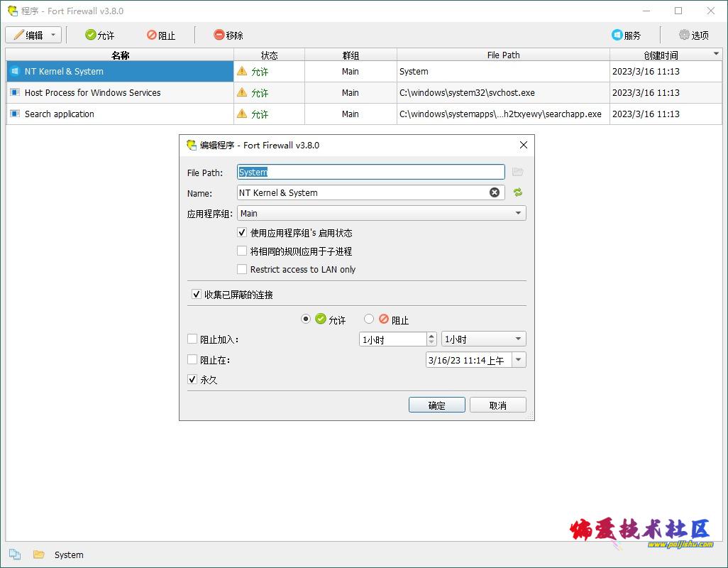The height and width of the screenshot is (568, 728).
Task: Click the green 允许 toolbar button
Action: pyautogui.click(x=99, y=35)
